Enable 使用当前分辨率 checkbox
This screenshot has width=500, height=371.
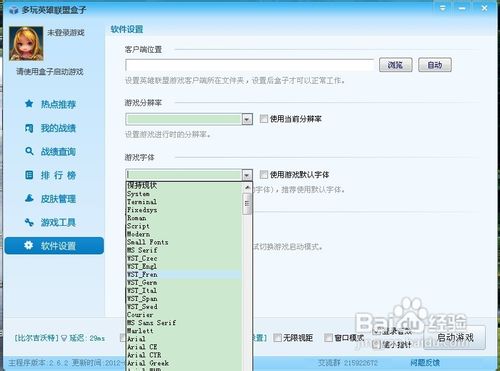pyautogui.click(x=264, y=119)
